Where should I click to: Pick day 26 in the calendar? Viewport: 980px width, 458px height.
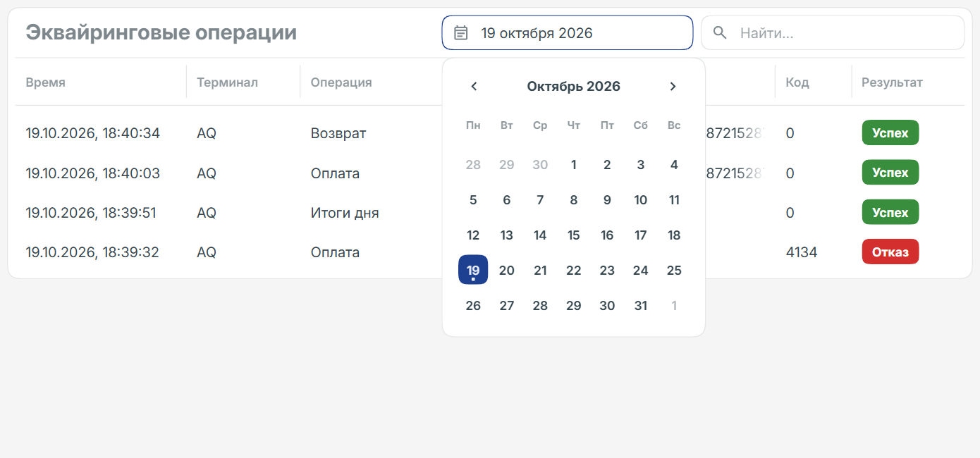(x=473, y=306)
